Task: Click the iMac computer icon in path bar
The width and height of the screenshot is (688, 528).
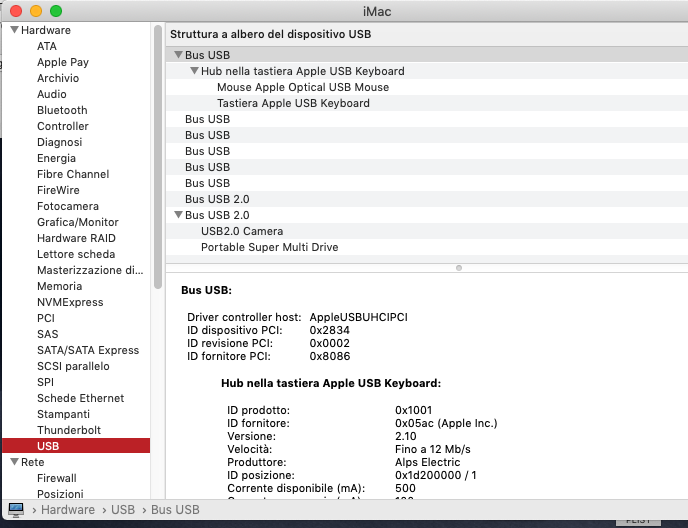Action: (x=16, y=510)
